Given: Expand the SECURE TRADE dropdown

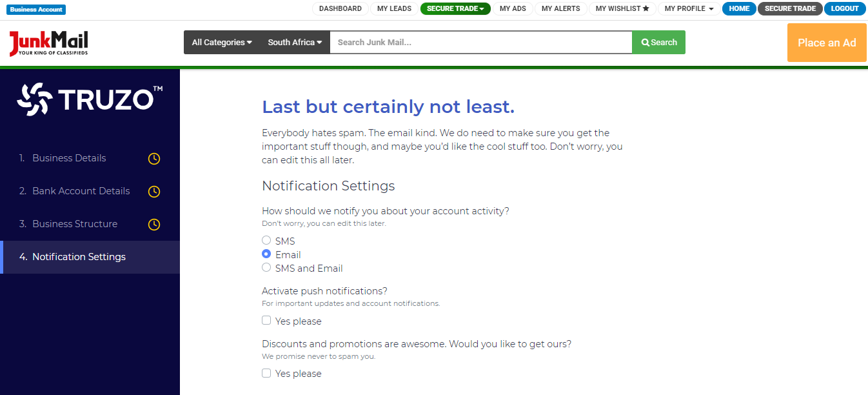Looking at the screenshot, I should [455, 9].
